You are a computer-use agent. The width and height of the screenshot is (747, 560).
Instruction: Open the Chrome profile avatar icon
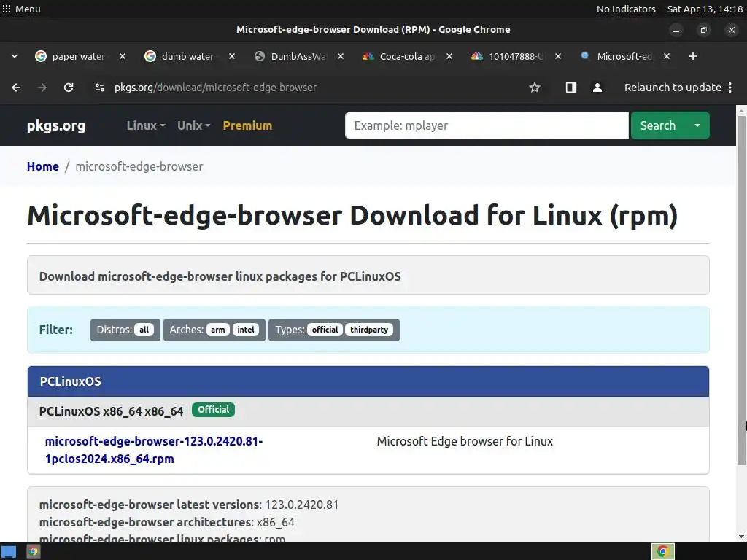coord(597,87)
